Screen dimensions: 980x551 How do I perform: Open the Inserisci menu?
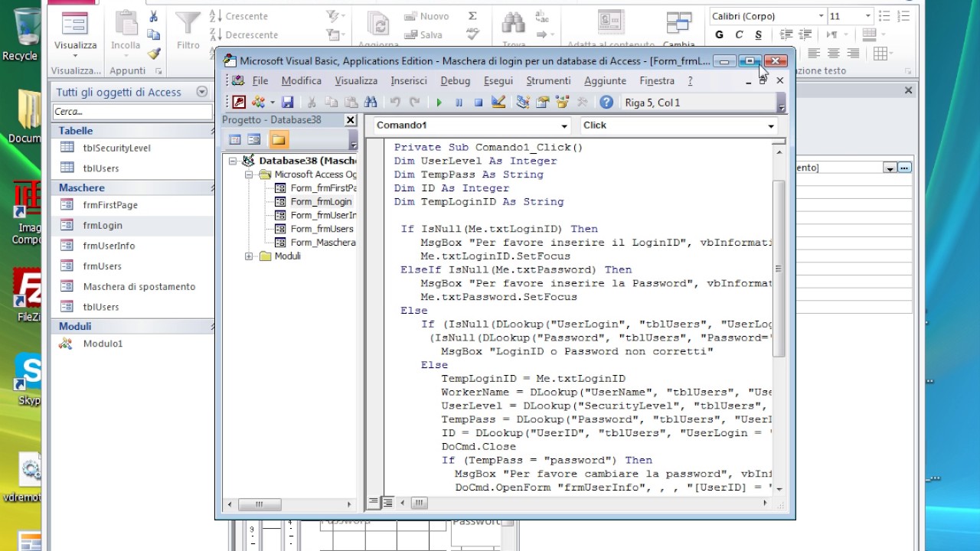[x=409, y=80]
